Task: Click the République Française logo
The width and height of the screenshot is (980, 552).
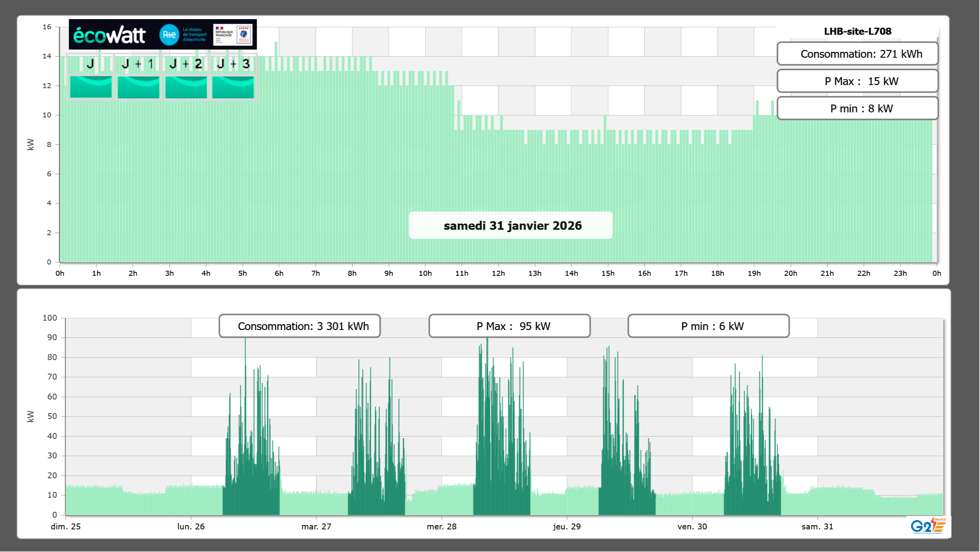Action: [x=224, y=35]
